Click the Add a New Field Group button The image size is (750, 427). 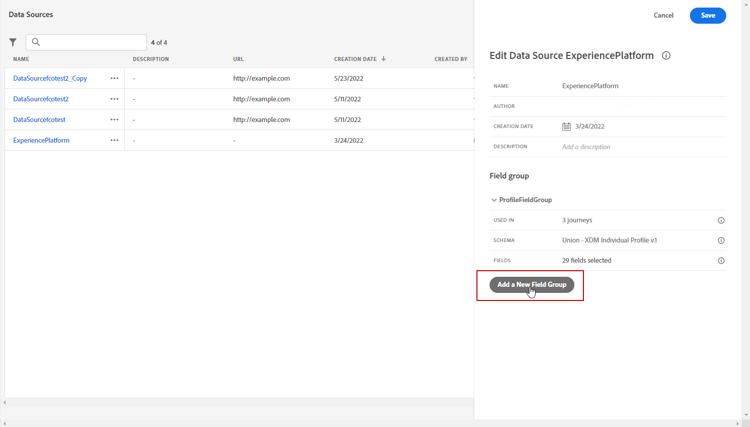(532, 285)
